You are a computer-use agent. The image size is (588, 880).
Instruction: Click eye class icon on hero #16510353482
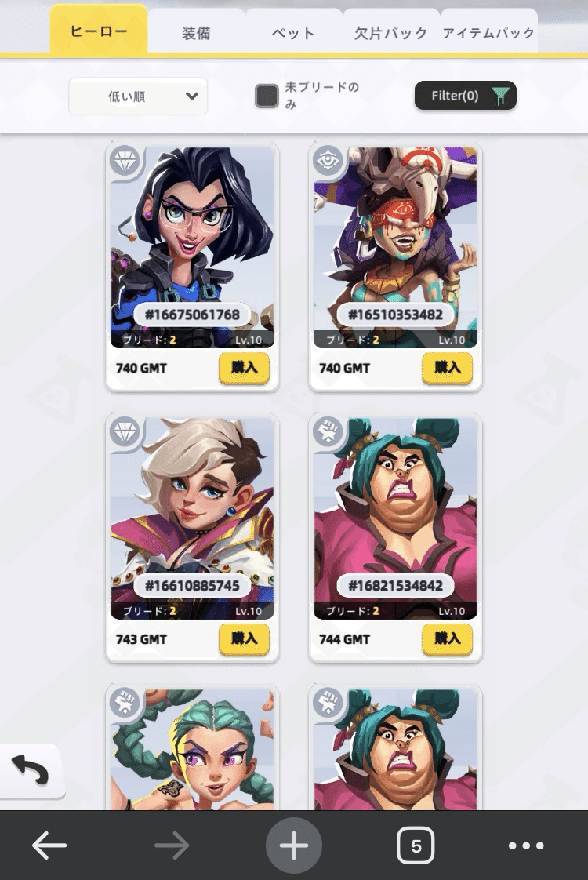coord(328,162)
